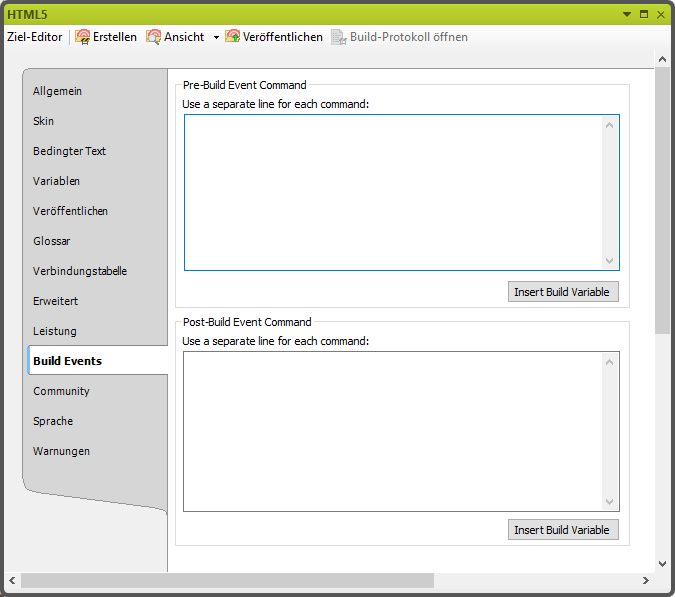The height and width of the screenshot is (597, 675).
Task: Open the window position dropdown arrow in title bar
Action: click(627, 15)
